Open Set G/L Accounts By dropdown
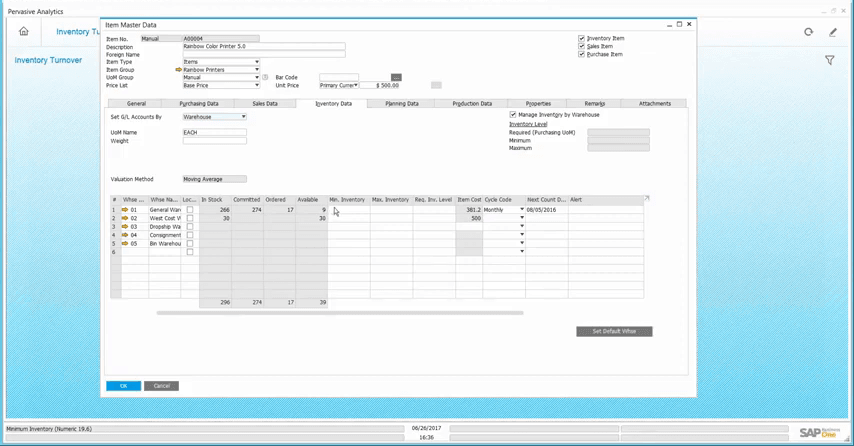Viewport: 854px width, 446px height. (243, 117)
